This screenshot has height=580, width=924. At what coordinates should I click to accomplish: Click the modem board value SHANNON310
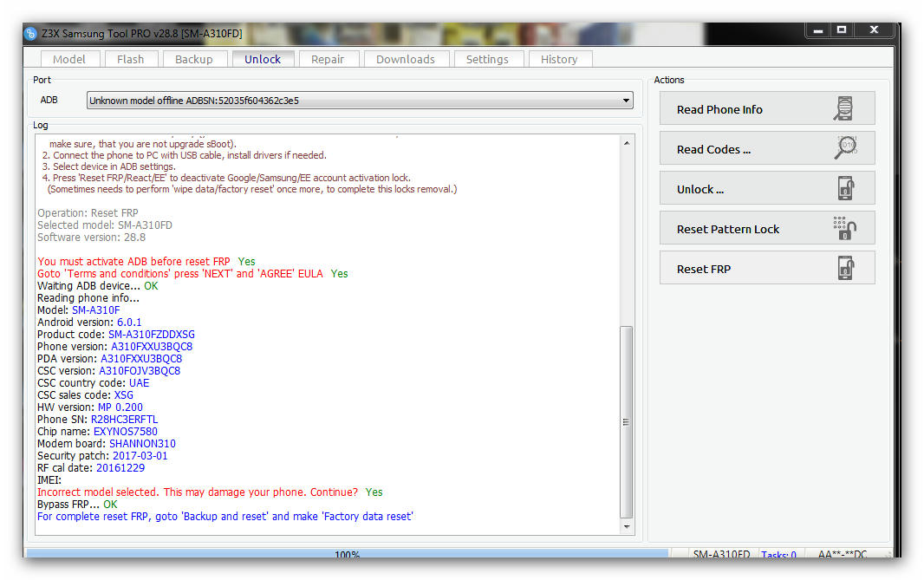click(143, 444)
